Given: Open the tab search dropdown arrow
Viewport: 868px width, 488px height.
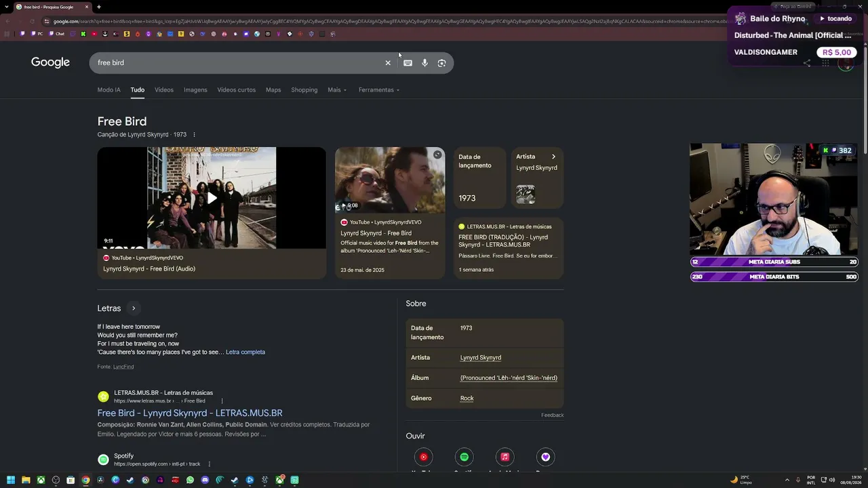Looking at the screenshot, I should 7,7.
